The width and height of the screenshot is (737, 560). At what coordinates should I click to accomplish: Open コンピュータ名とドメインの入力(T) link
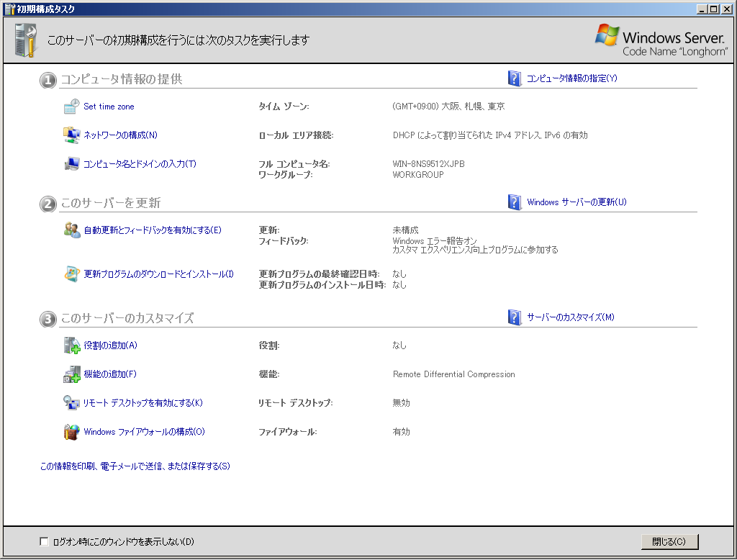click(140, 164)
